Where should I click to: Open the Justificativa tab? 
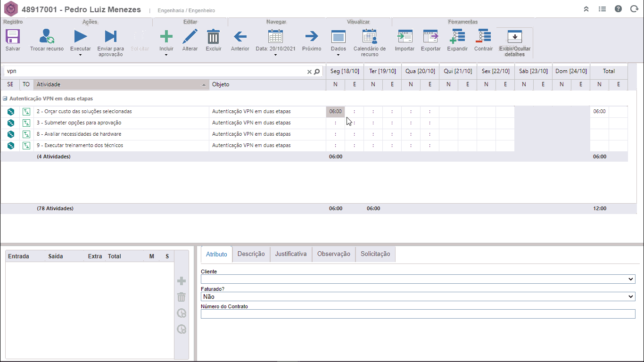[290, 254]
